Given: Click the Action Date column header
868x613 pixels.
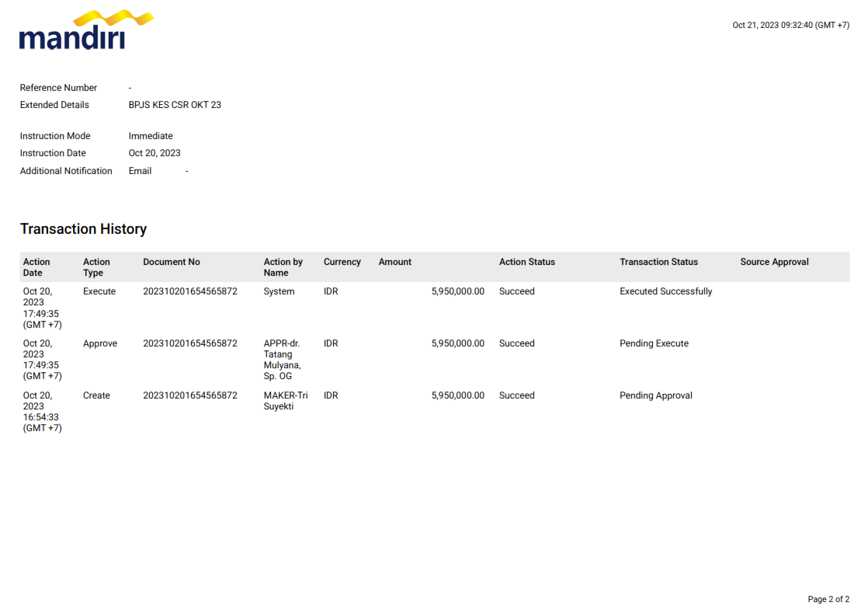Looking at the screenshot, I should tap(36, 267).
